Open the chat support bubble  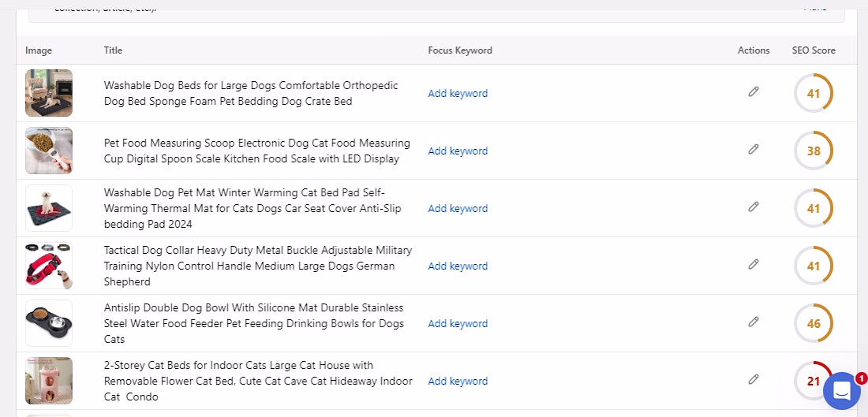841,391
